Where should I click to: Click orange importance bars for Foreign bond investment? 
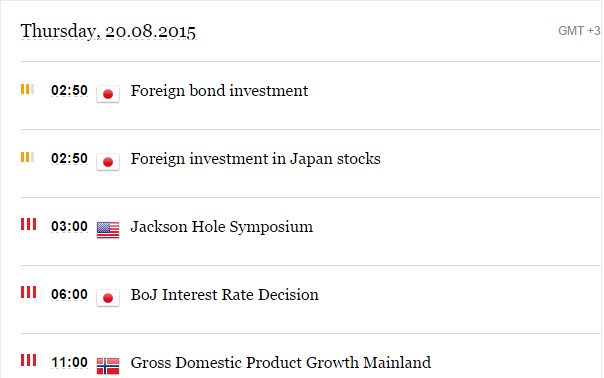click(28, 89)
